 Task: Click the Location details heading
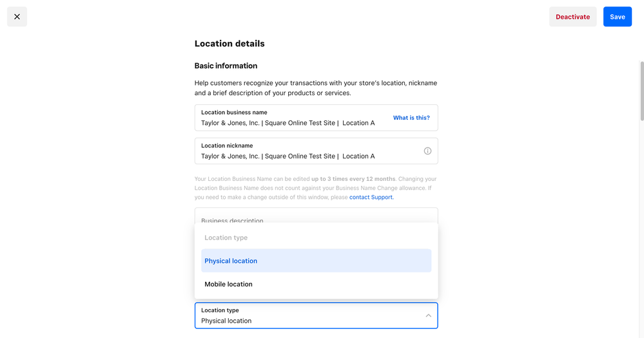tap(229, 44)
